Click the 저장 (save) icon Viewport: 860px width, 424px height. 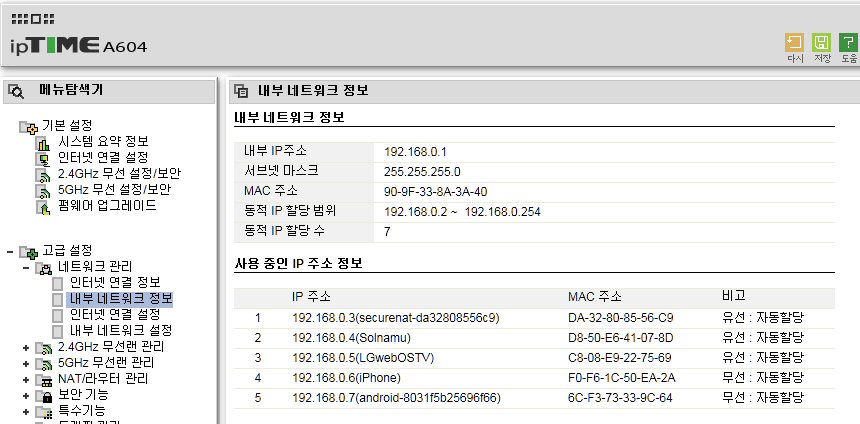tap(821, 43)
